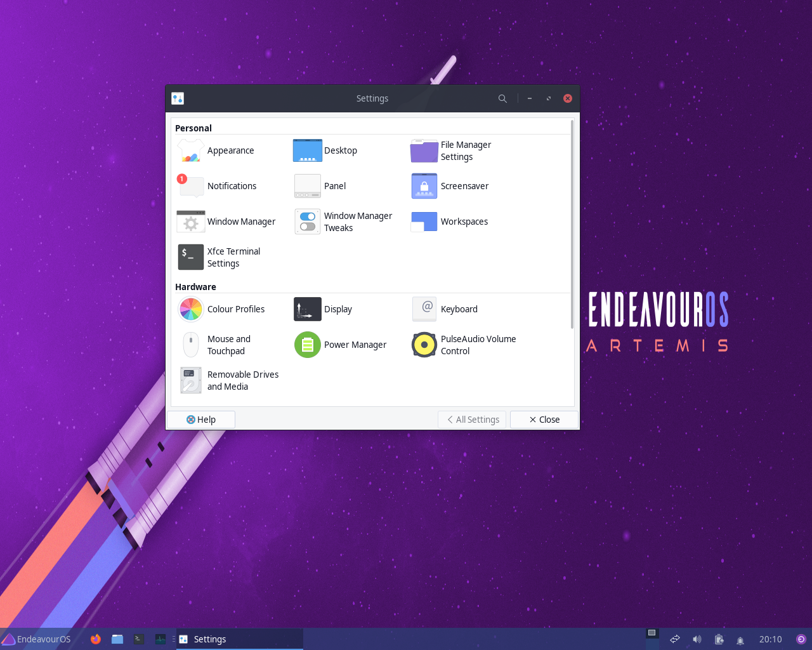Open PulseAudio Volume Control
812x650 pixels.
(x=464, y=345)
